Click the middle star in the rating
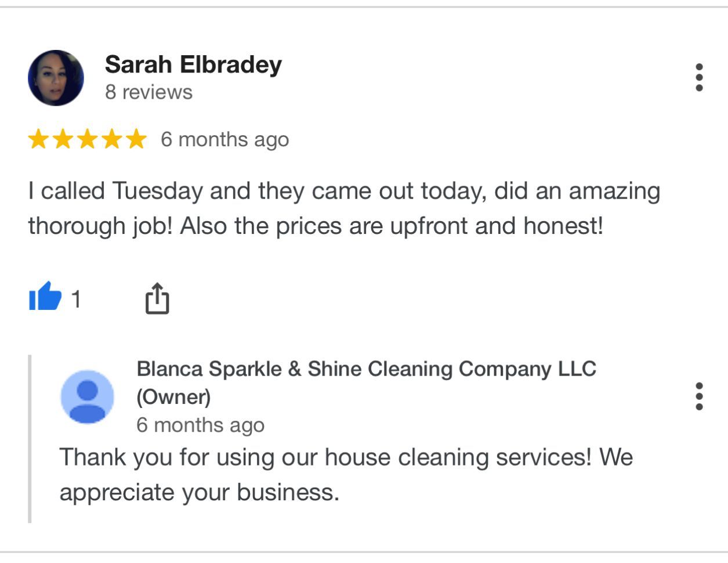Viewport: 728px width, 563px height. pyautogui.click(x=87, y=139)
